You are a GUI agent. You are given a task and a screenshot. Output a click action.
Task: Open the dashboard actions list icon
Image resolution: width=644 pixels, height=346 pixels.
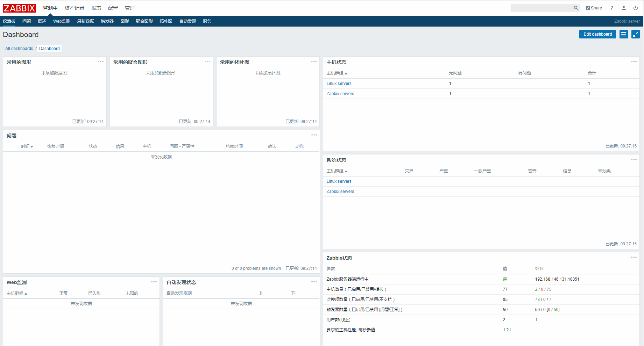click(x=624, y=34)
